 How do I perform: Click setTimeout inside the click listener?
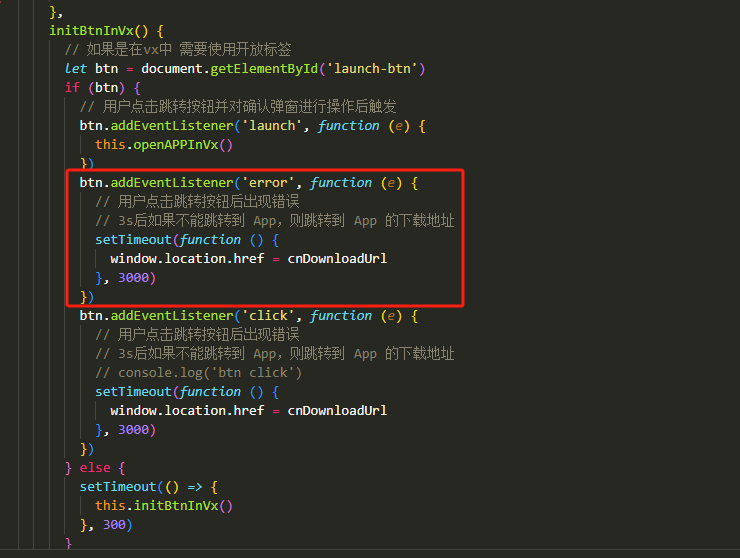[x=133, y=392]
